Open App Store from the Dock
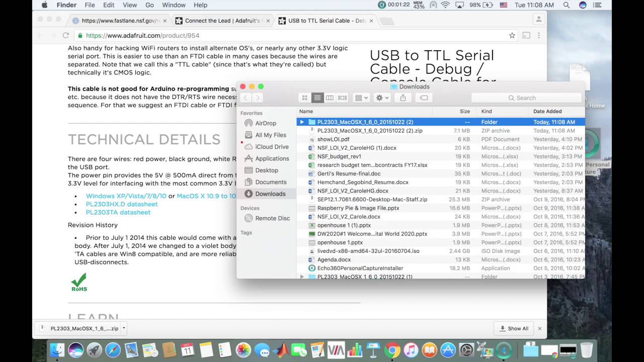The height and width of the screenshot is (362, 644). click(448, 350)
